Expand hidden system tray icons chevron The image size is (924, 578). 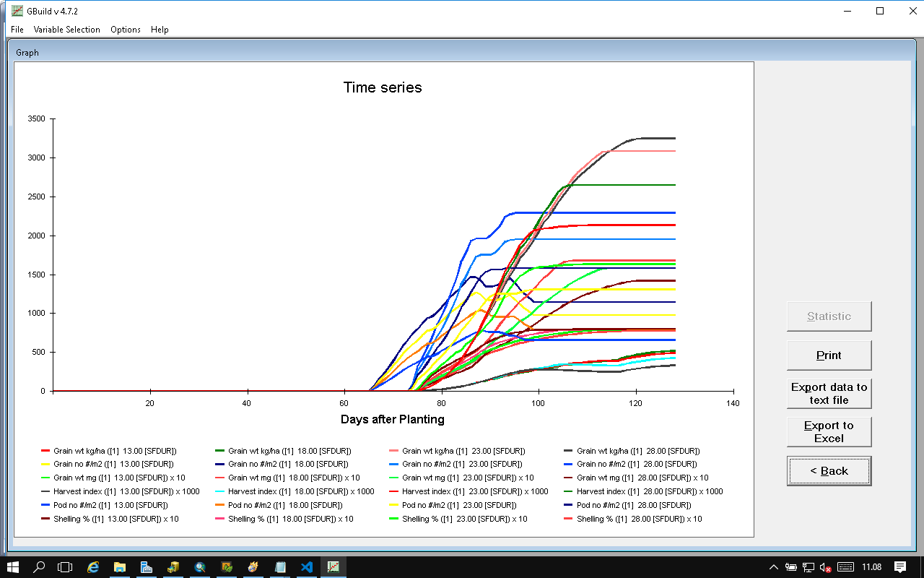point(774,568)
